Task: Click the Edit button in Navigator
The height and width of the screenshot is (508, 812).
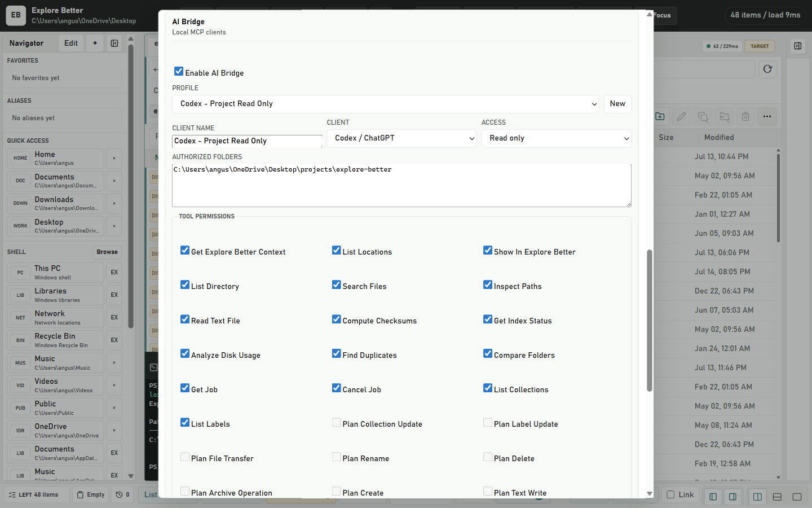Action: coord(71,43)
